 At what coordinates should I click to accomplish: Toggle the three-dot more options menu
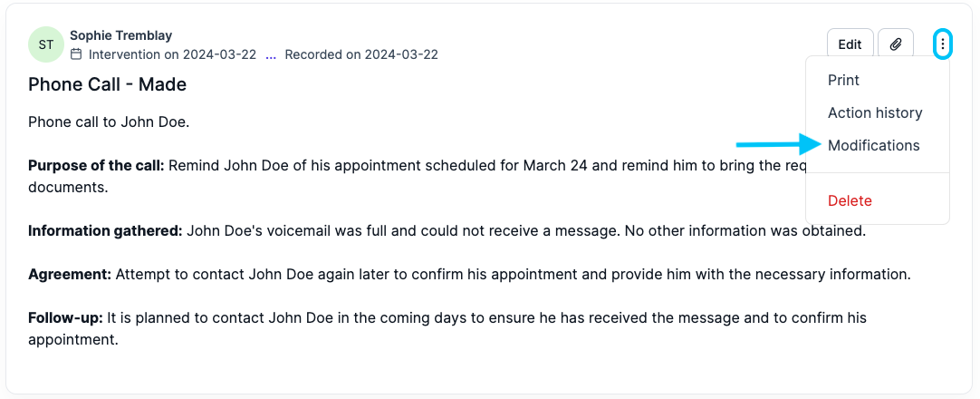943,44
